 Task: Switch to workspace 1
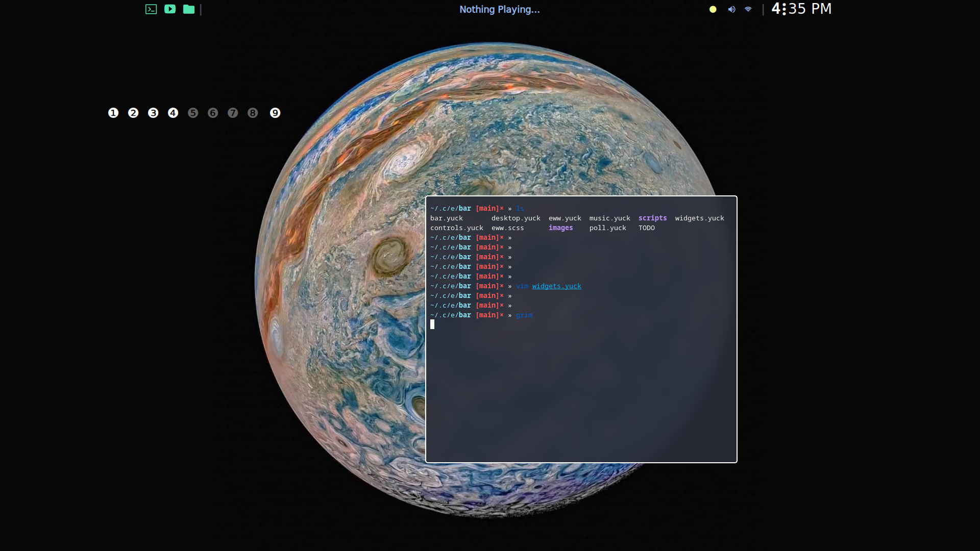pos(113,113)
